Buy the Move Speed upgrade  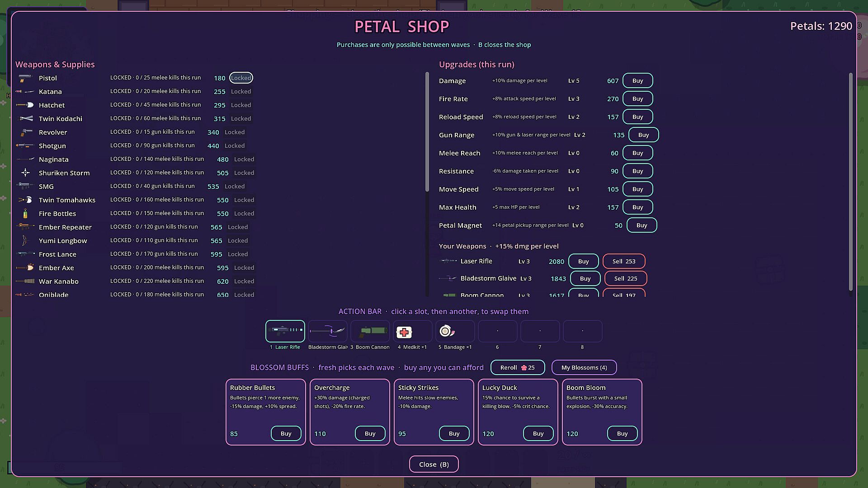click(x=637, y=189)
